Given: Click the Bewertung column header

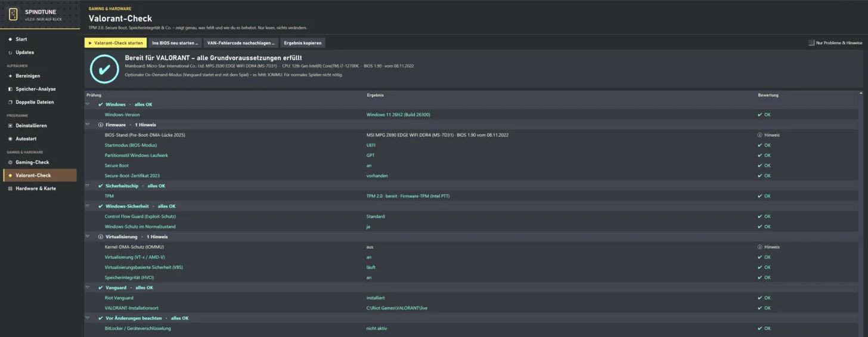Looking at the screenshot, I should click(768, 95).
